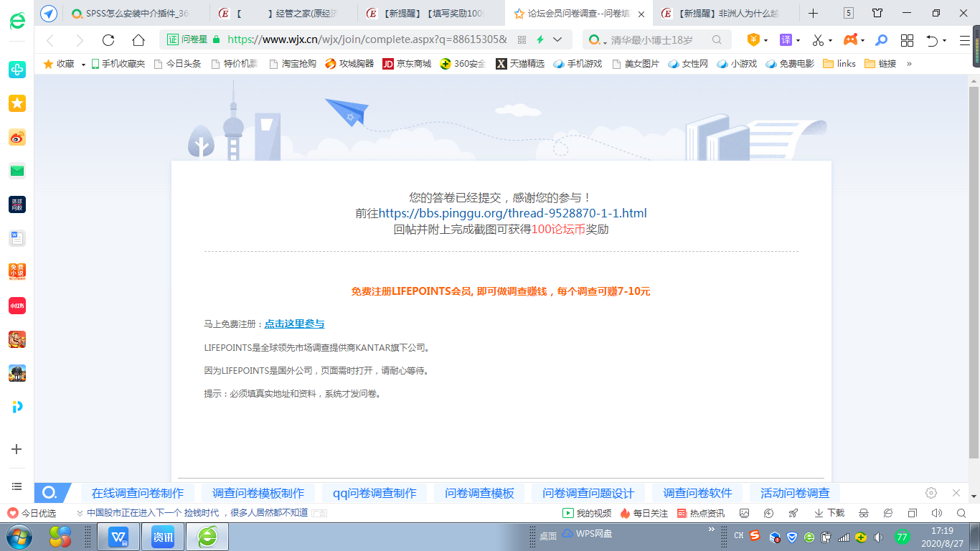Open settings gear on the suggestion bar

pyautogui.click(x=931, y=493)
